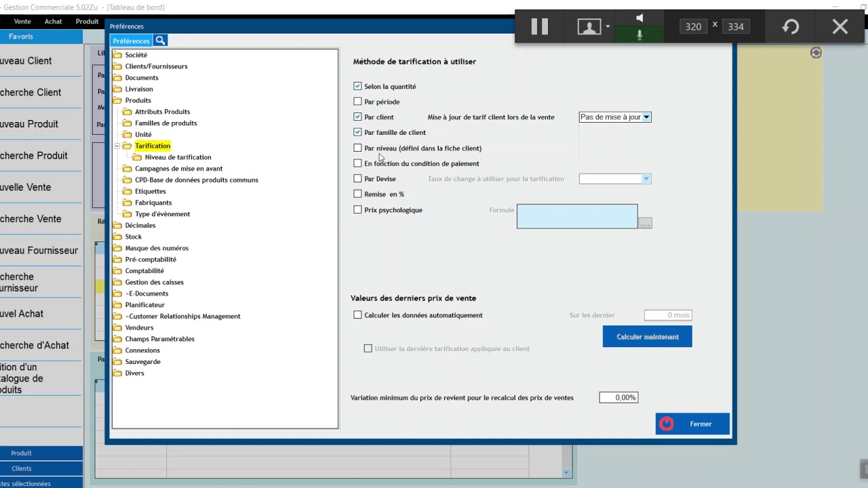
Task: Enable Par Devise checkbox
Action: (357, 179)
